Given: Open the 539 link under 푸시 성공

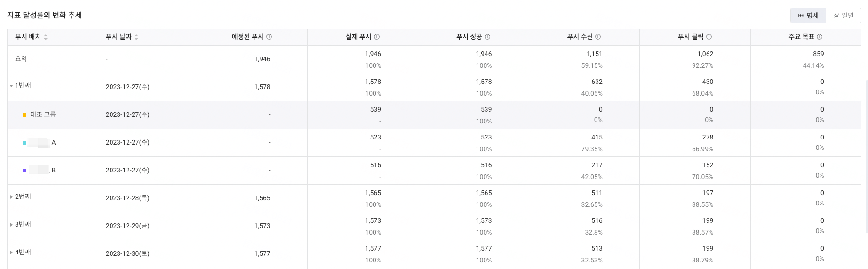Looking at the screenshot, I should tap(486, 109).
